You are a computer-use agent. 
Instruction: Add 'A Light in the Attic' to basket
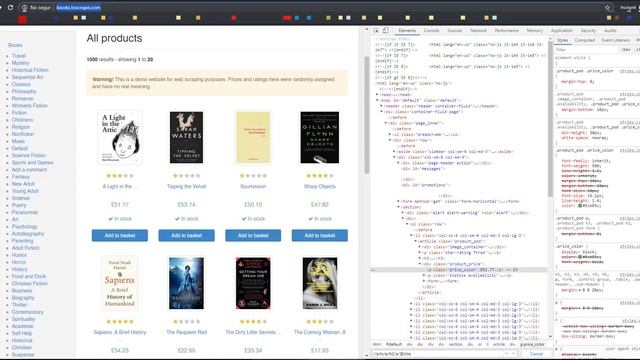(120, 236)
